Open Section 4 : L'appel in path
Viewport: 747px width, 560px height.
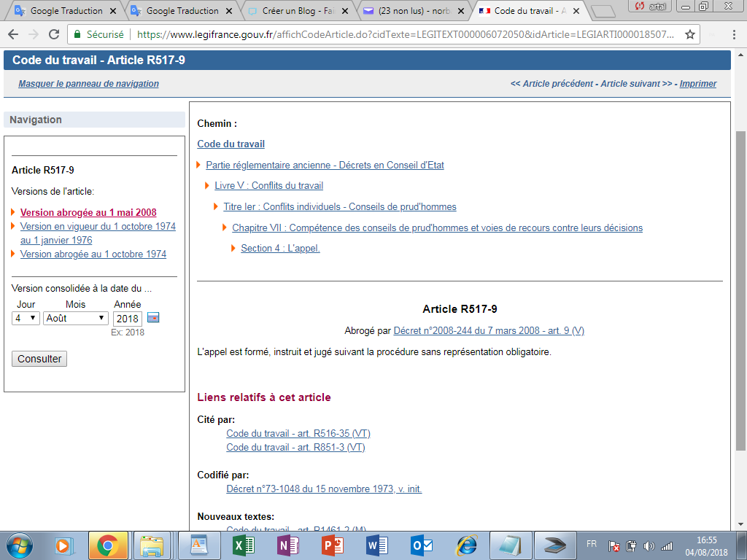point(280,249)
